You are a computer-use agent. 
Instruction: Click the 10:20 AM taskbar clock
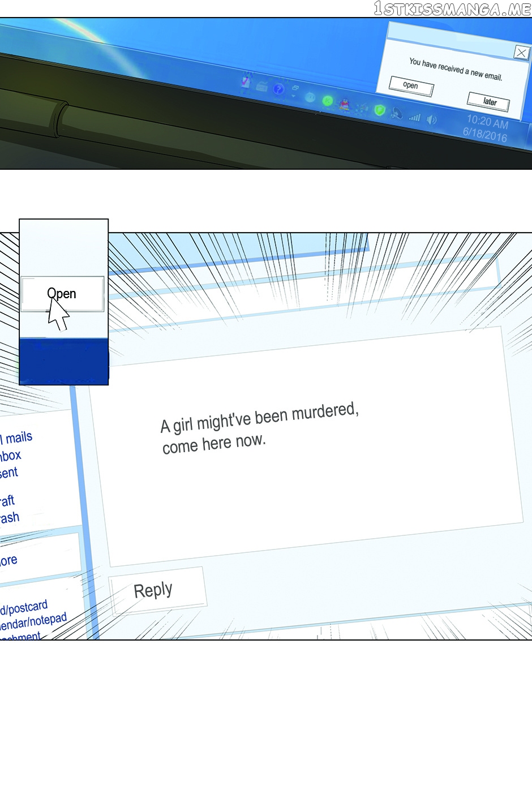[487, 121]
